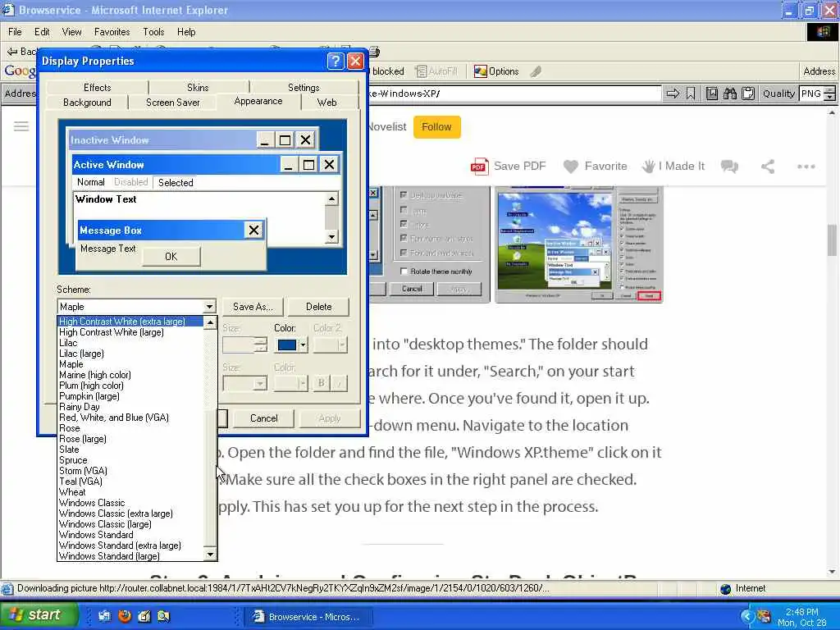Switch to the Skins tab

198,87
